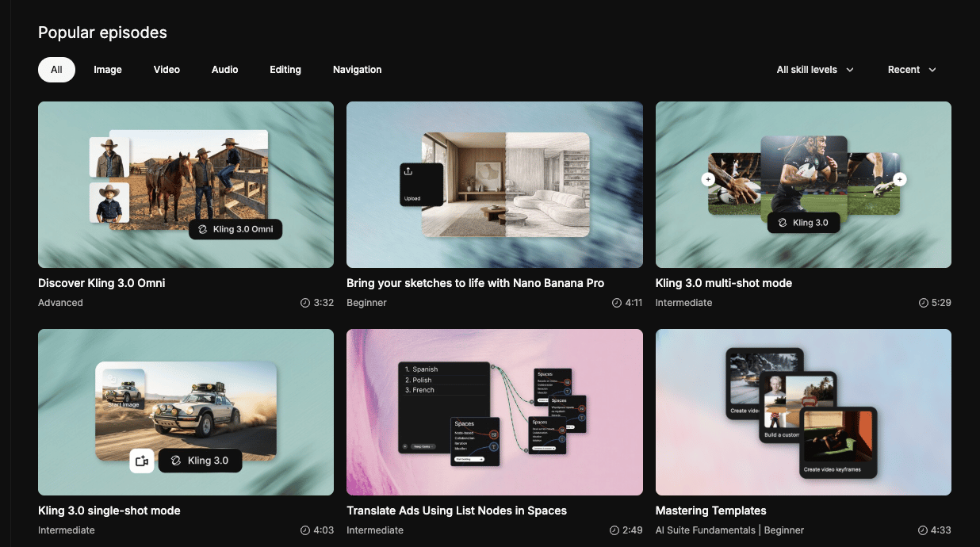The width and height of the screenshot is (980, 547).
Task: Click the Kling 3.0 single-shot mode title
Action: (x=109, y=511)
